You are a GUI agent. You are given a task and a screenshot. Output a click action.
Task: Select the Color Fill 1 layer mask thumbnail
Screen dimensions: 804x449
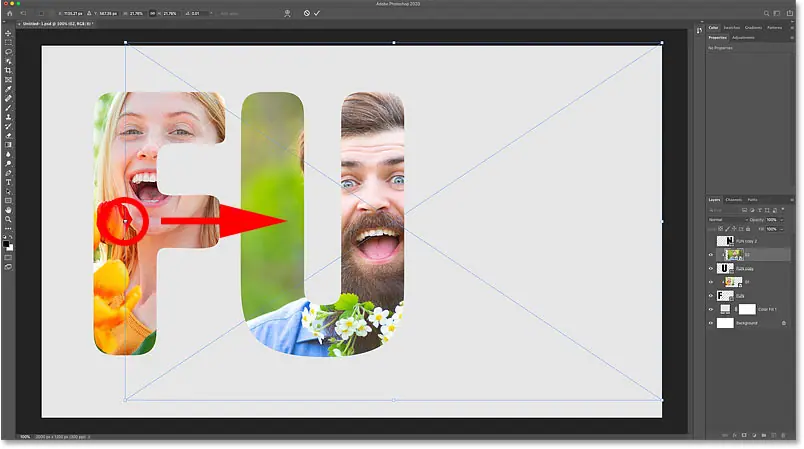[x=746, y=310]
